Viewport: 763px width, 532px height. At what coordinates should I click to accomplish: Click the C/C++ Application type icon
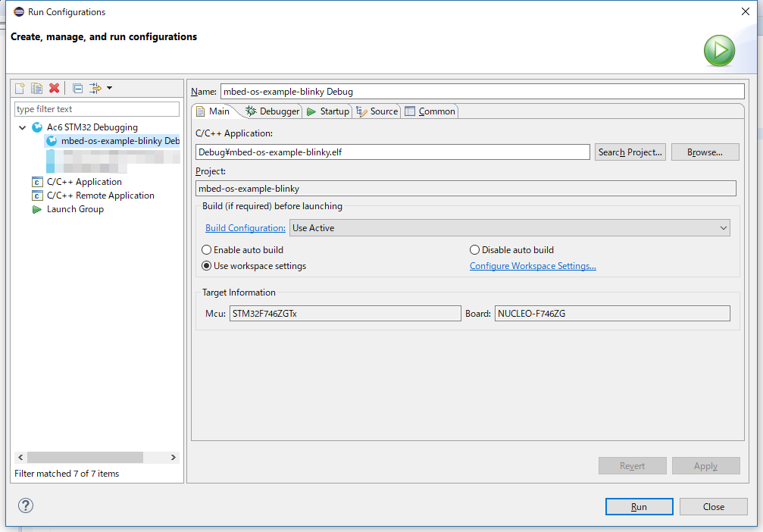click(x=37, y=182)
